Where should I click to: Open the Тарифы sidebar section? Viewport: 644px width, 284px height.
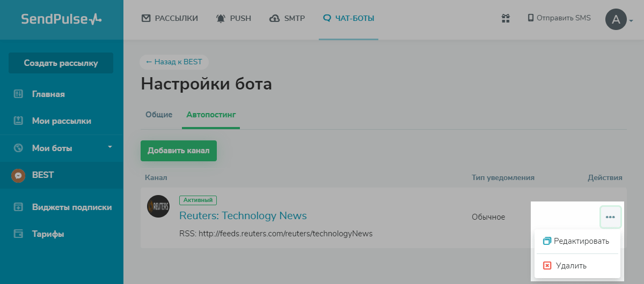(48, 234)
